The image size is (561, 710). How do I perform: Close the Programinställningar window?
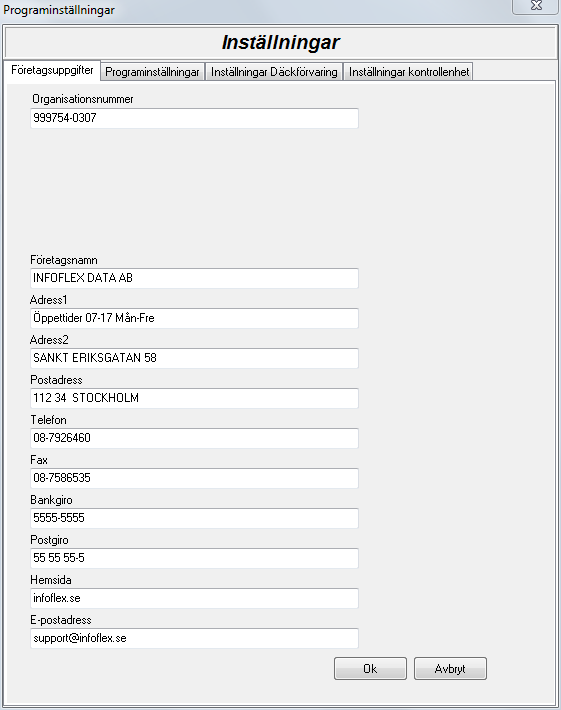tap(536, 6)
